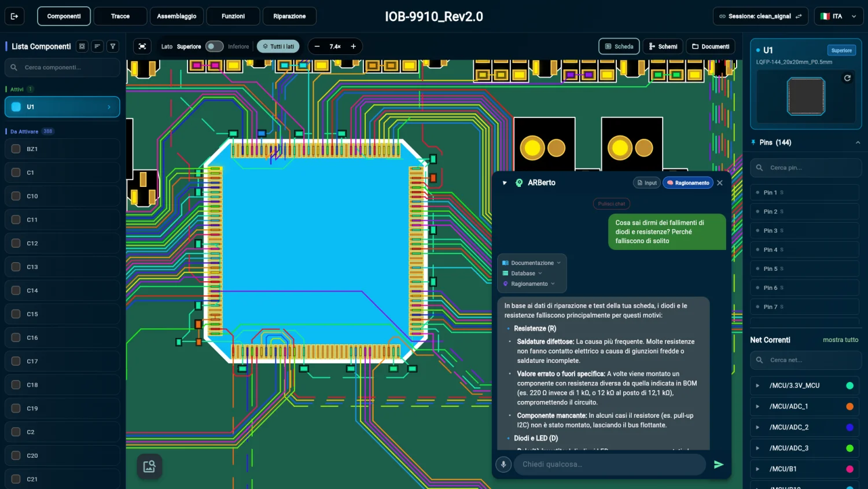Expand the /MCU/3.3V_MCU net
Image resolution: width=868 pixels, height=489 pixels.
(757, 385)
